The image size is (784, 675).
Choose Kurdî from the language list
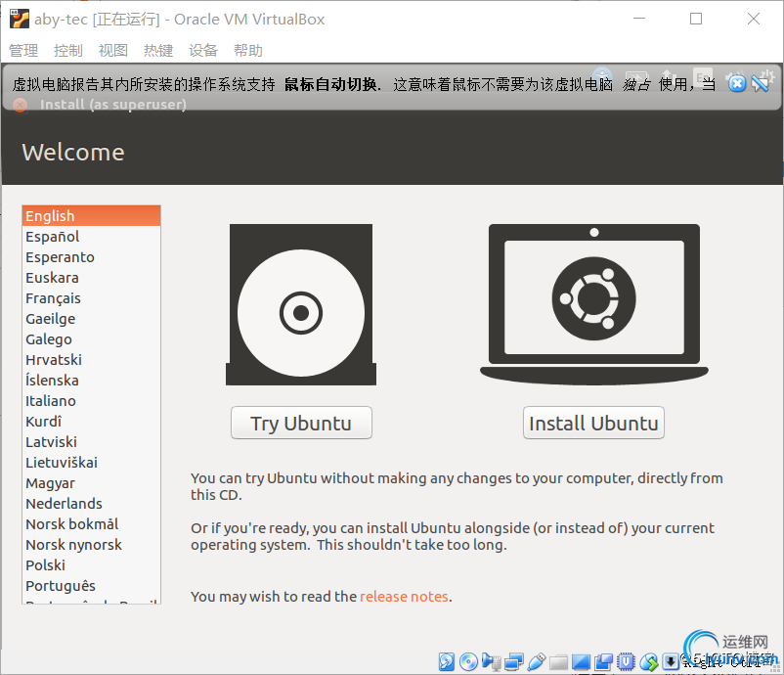91,422
